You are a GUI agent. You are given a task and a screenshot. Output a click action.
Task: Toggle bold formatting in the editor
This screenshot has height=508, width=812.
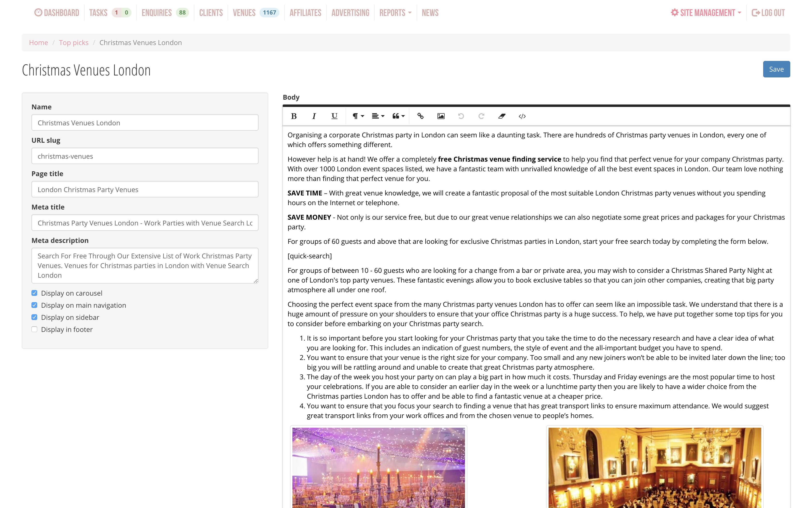(x=294, y=116)
